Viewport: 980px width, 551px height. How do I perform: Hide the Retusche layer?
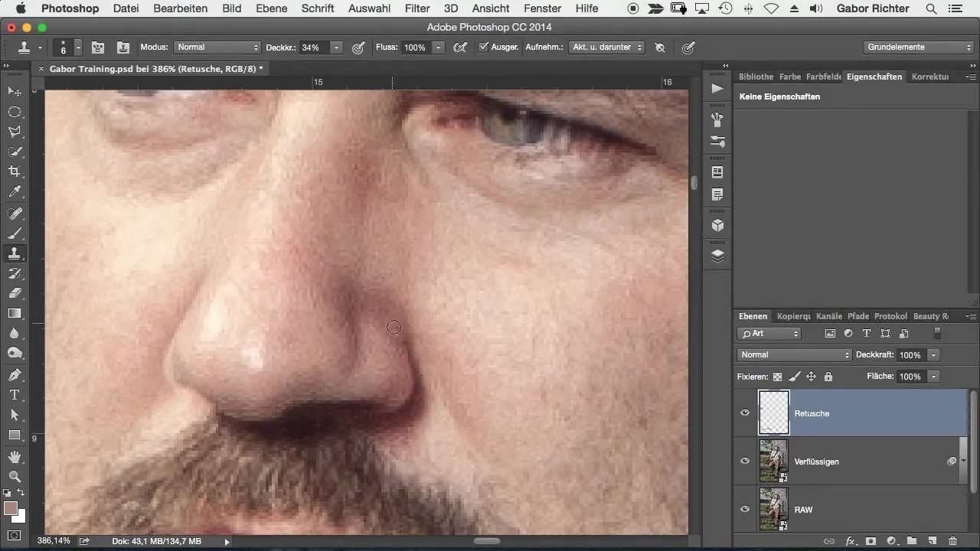point(745,413)
